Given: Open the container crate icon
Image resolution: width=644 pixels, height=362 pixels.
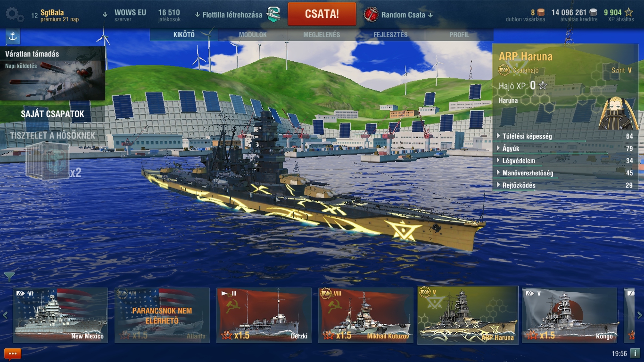Looking at the screenshot, I should (47, 162).
